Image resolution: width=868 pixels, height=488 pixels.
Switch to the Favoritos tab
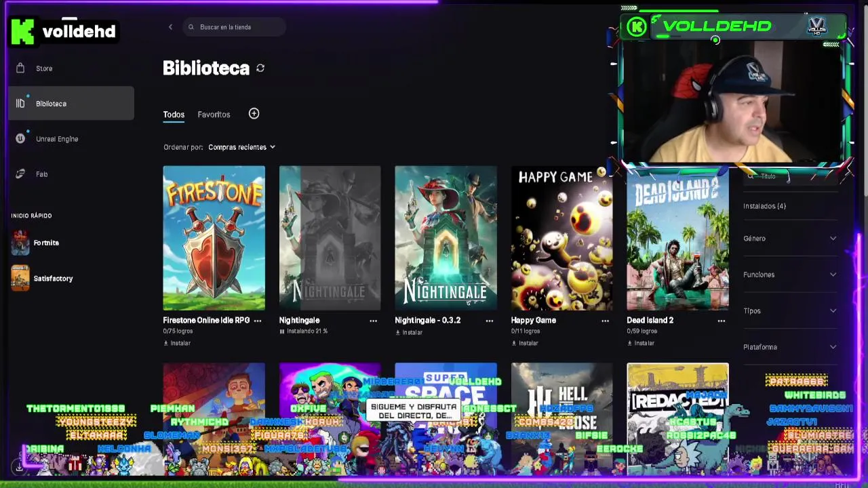point(214,115)
